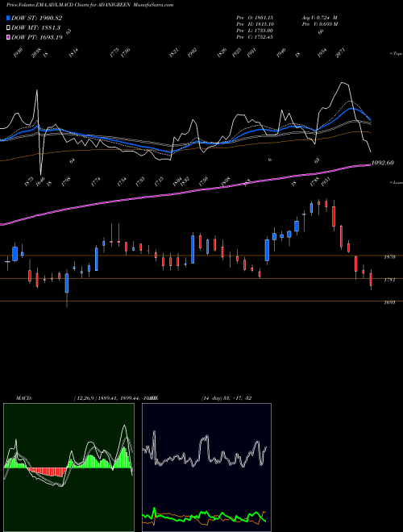The width and height of the screenshot is (403, 532).
Task: Click the white DOW MT legend swatch
Action: [9, 28]
